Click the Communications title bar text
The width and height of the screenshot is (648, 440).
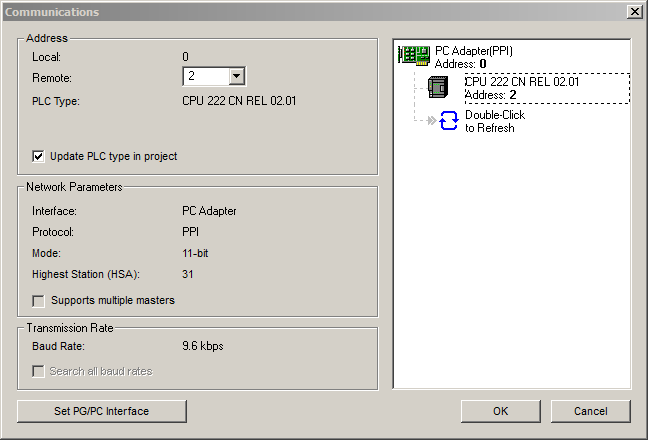(x=52, y=12)
